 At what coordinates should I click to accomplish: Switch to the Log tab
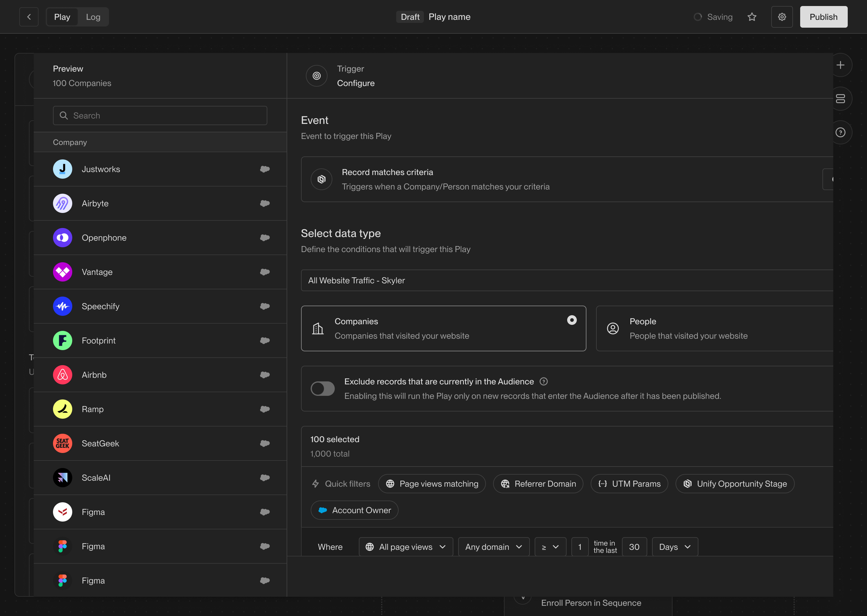tap(93, 17)
